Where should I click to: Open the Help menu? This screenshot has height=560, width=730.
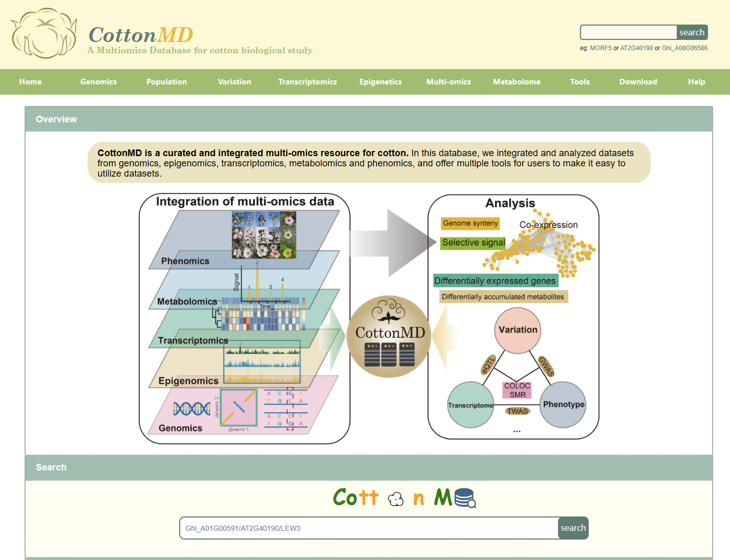point(697,82)
